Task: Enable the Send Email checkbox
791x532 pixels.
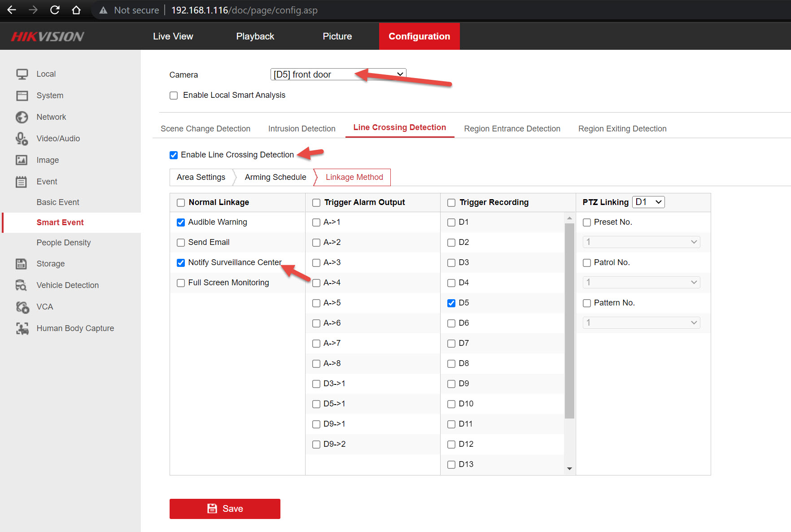Action: coord(181,243)
